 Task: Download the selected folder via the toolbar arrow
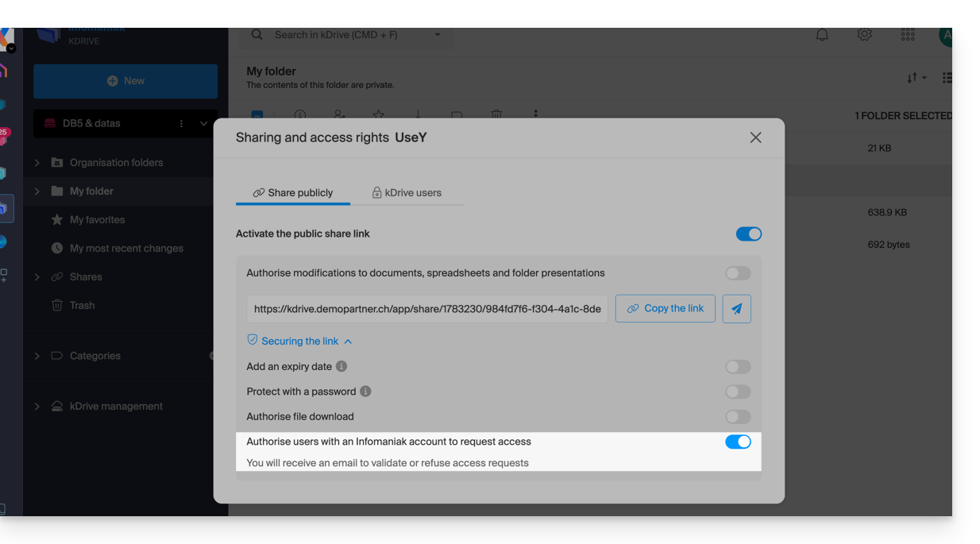pyautogui.click(x=418, y=115)
